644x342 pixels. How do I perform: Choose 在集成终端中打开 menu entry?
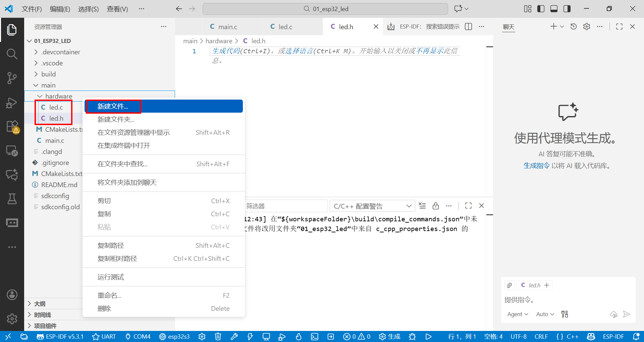click(x=164, y=146)
